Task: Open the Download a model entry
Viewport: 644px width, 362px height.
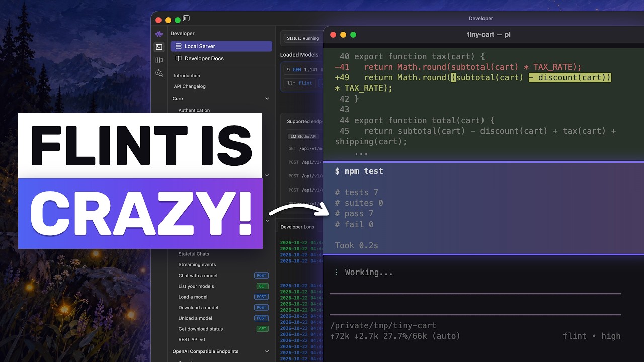Action: pyautogui.click(x=198, y=308)
